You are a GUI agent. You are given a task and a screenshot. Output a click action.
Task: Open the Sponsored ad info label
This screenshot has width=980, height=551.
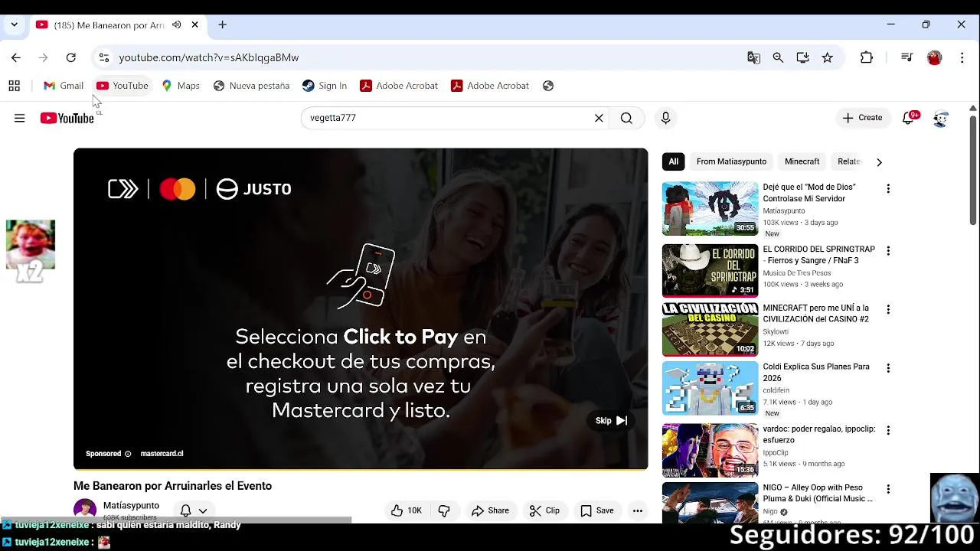click(x=108, y=454)
